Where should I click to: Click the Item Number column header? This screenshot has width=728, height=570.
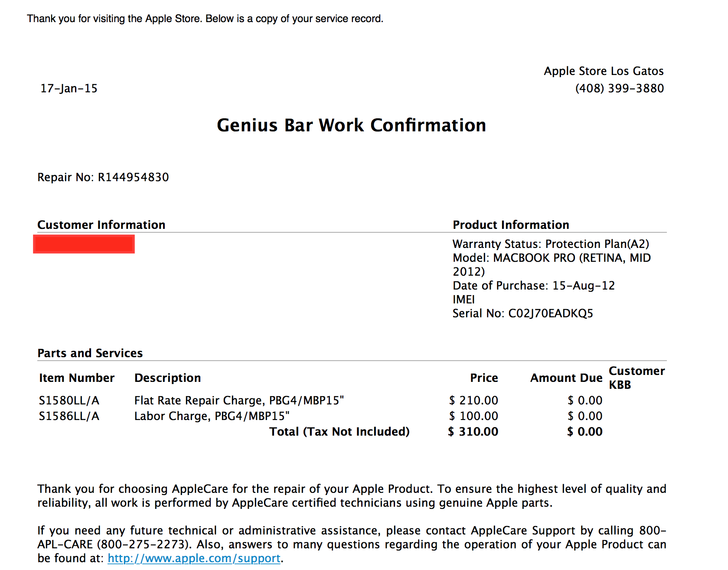point(77,378)
